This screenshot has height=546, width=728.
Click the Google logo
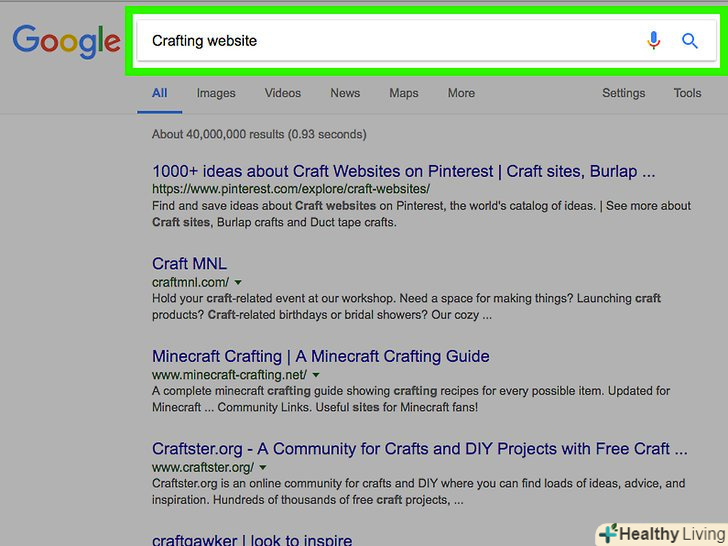(66, 42)
